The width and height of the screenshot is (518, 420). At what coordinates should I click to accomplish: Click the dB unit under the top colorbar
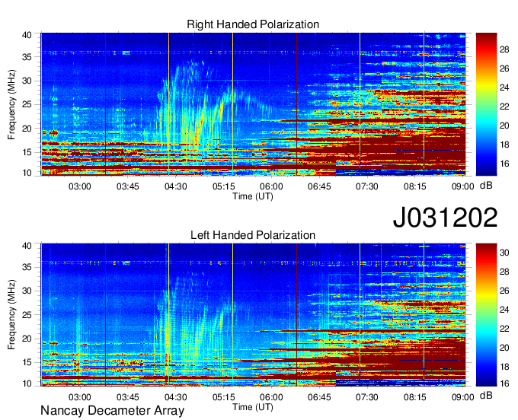[486, 186]
